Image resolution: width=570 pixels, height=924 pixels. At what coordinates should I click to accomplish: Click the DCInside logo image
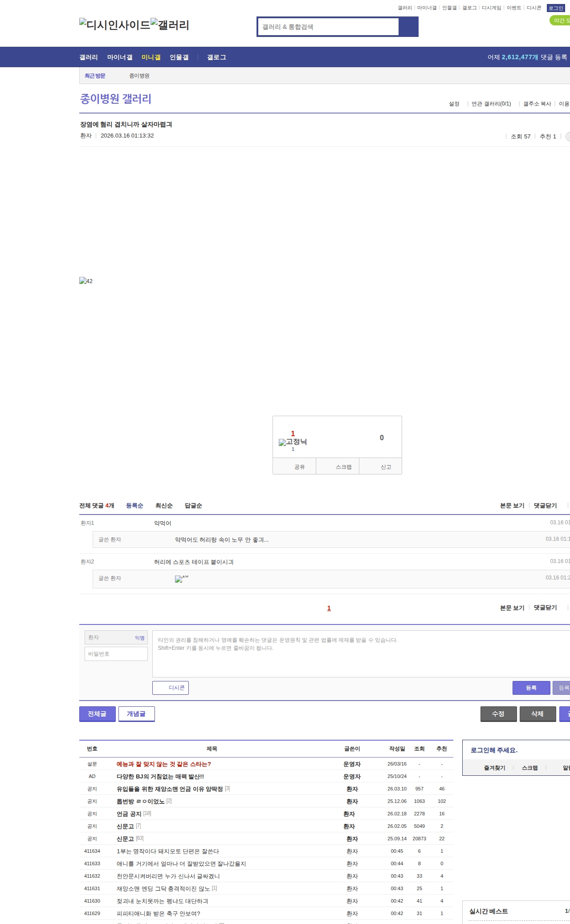pos(114,25)
